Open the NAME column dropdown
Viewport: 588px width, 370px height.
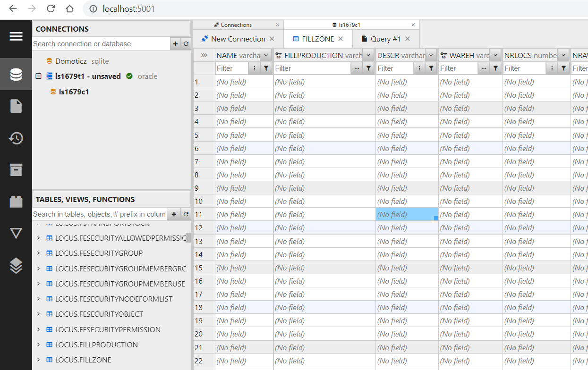(x=266, y=55)
